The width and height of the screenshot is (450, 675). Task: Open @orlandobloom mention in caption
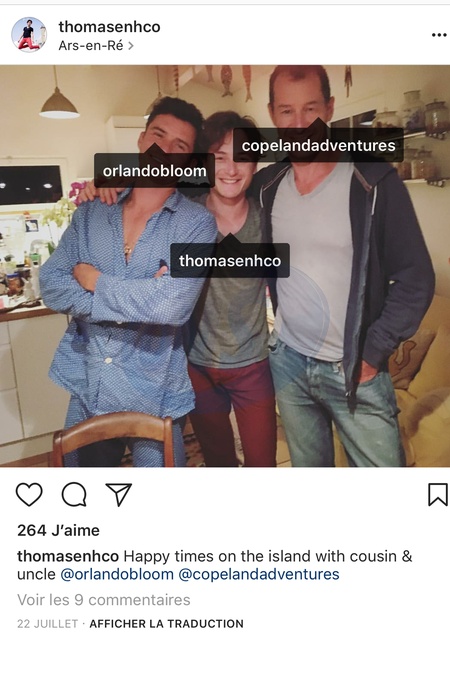click(x=117, y=574)
